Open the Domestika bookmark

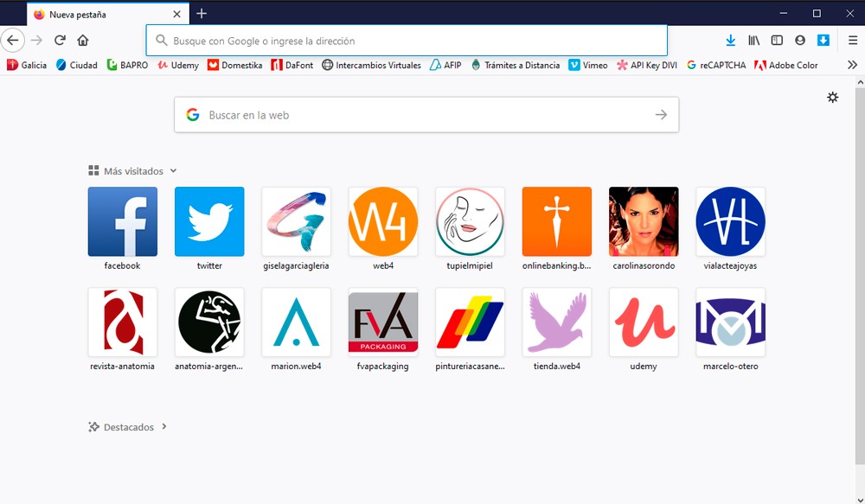(234, 65)
